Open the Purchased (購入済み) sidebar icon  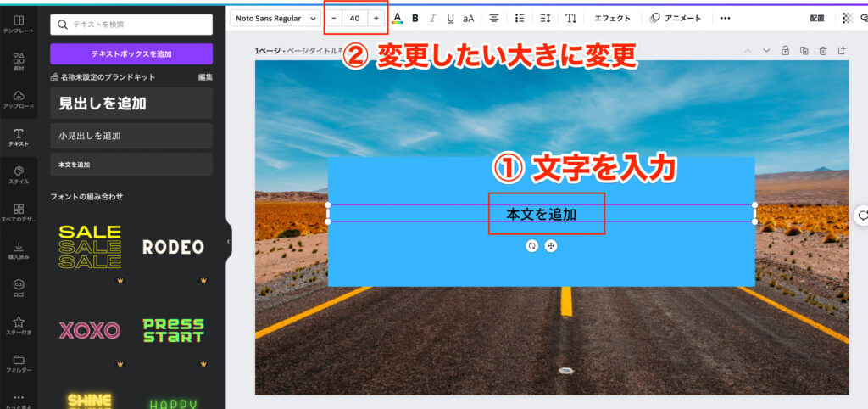(x=19, y=250)
